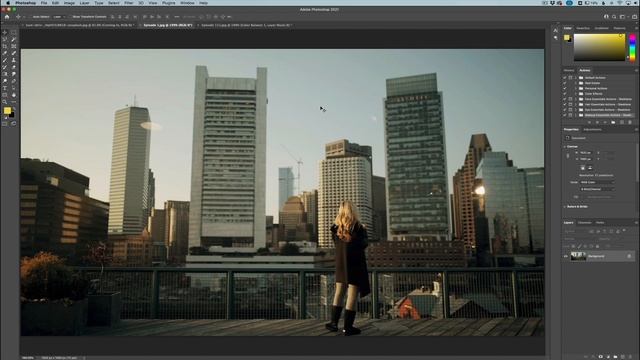Viewport: 640px width, 360px height.
Task: Select the Brush tool
Action: coord(5,60)
